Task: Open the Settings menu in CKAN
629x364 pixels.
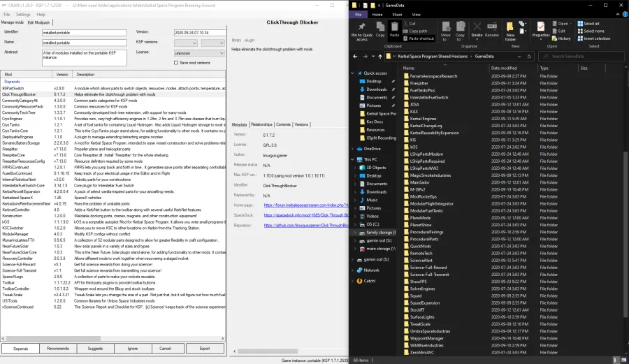Action: [x=23, y=14]
